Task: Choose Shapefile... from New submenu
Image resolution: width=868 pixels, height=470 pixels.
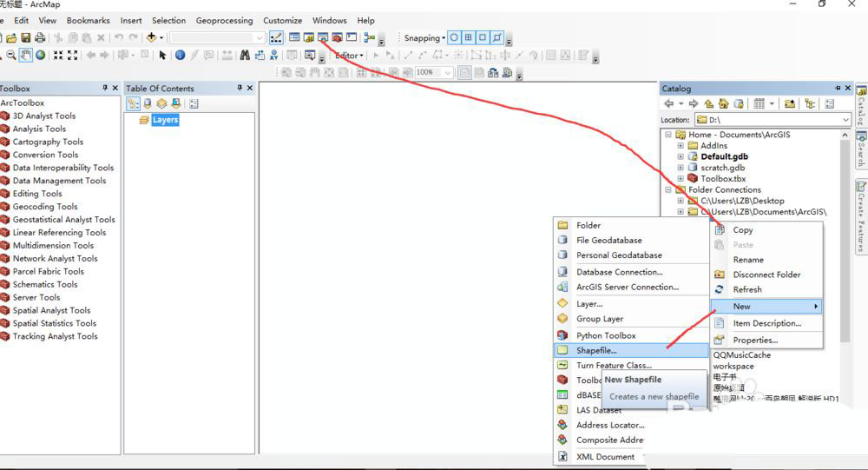Action: coord(631,350)
